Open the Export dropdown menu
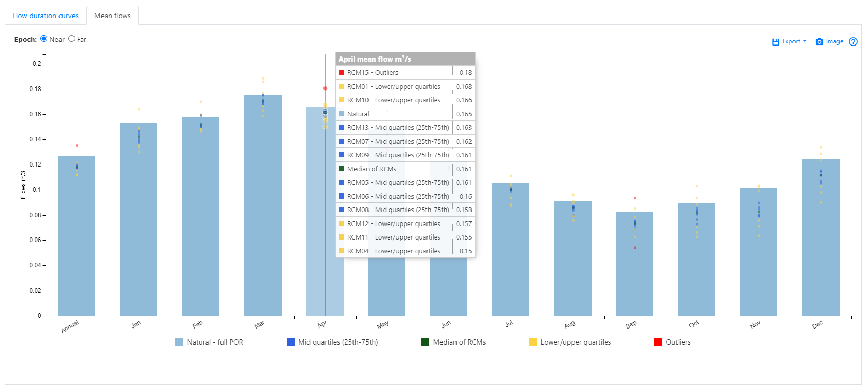Viewport: 868px width, 388px height. pyautogui.click(x=790, y=41)
